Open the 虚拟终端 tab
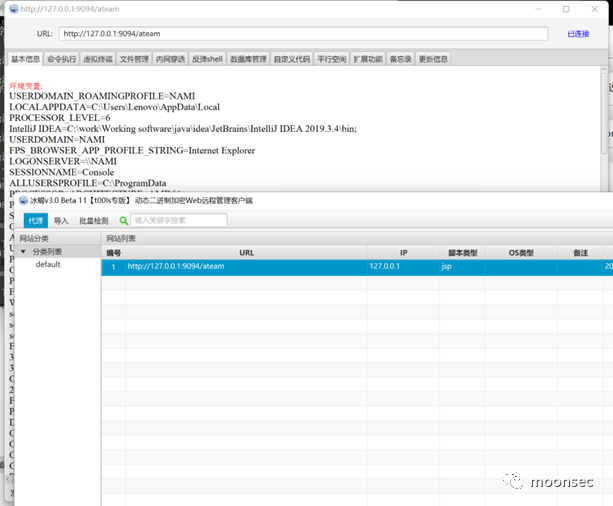Image resolution: width=613 pixels, height=506 pixels. (x=98, y=59)
